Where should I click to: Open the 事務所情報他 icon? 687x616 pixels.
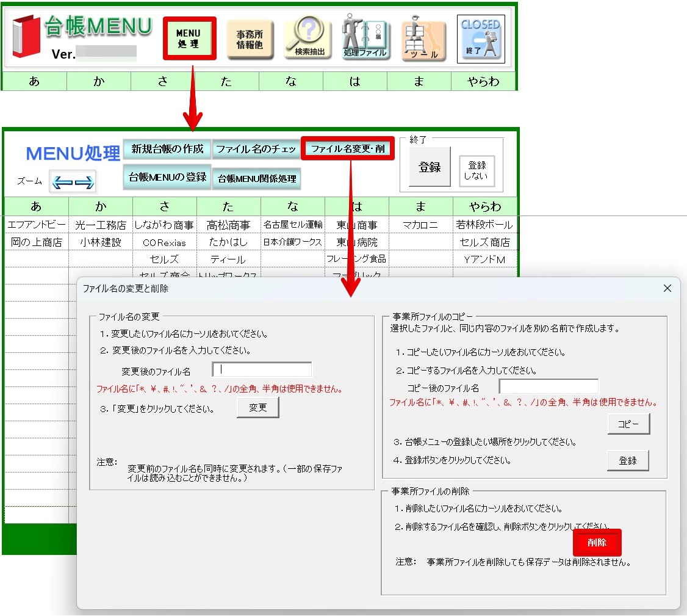[x=250, y=40]
